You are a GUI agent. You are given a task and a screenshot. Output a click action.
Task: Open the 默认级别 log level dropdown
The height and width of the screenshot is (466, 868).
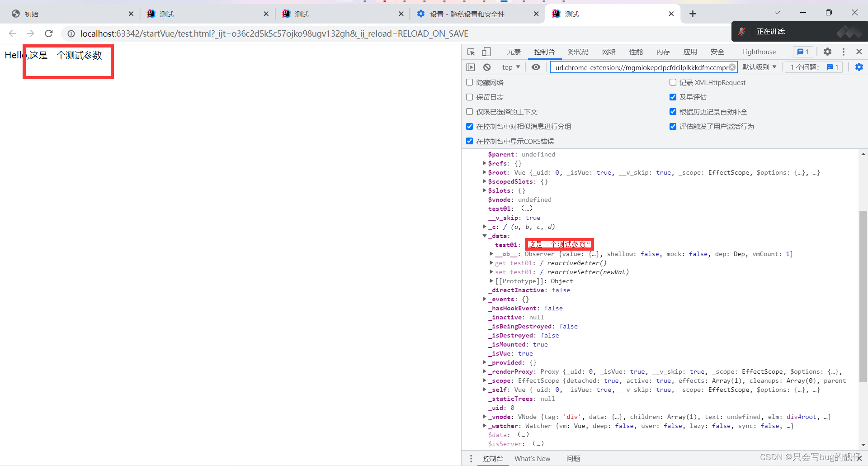(x=759, y=67)
